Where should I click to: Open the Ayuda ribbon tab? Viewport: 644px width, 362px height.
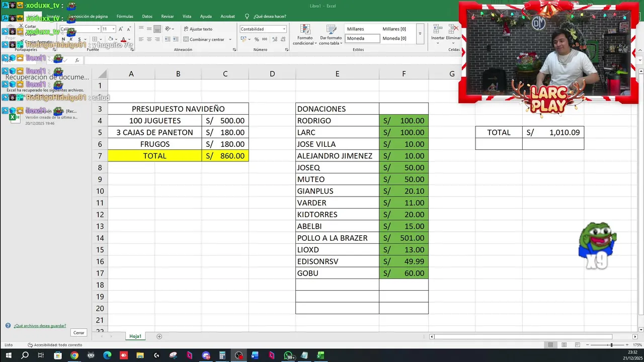[x=206, y=16]
